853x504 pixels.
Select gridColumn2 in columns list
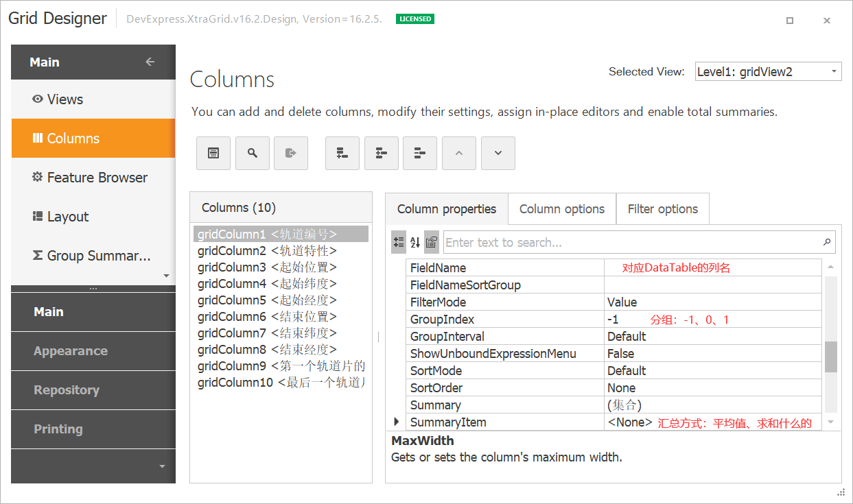click(281, 250)
